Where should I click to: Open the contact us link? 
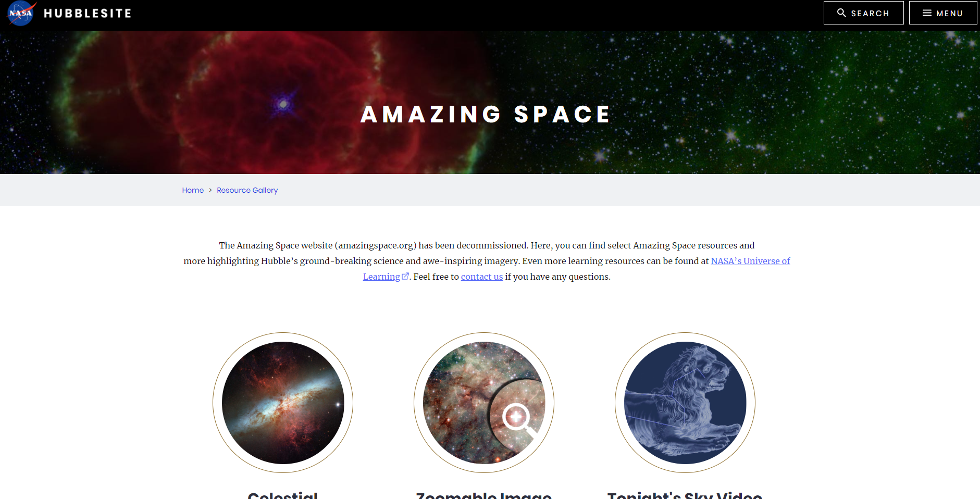click(482, 277)
